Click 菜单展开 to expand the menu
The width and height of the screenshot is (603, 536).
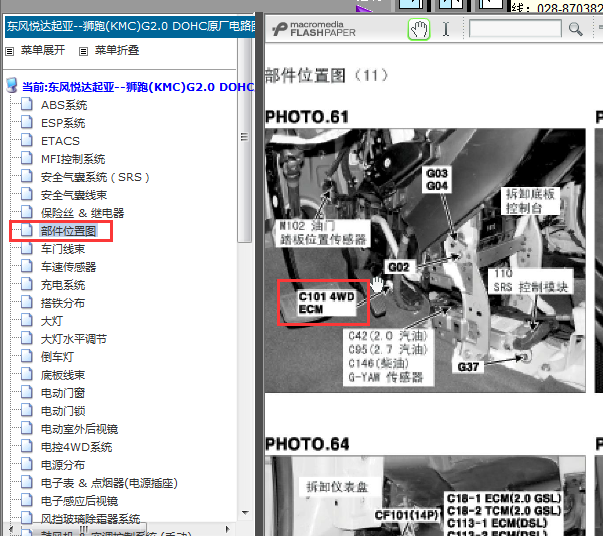pyautogui.click(x=43, y=50)
